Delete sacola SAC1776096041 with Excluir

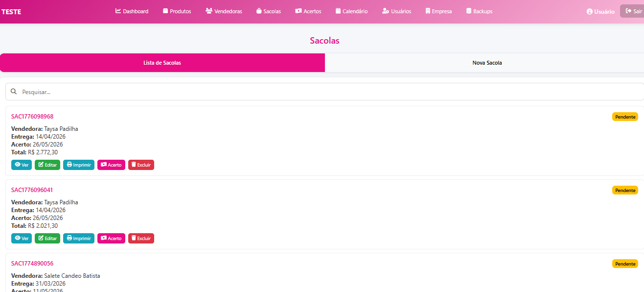pos(141,239)
